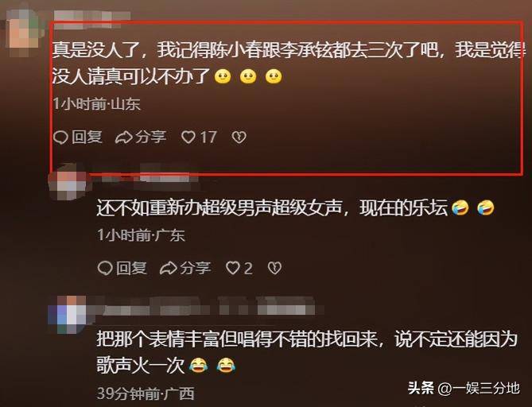Click comment text about 超级男声超级女声
Image resolution: width=532 pixels, height=407 pixels.
[295, 208]
